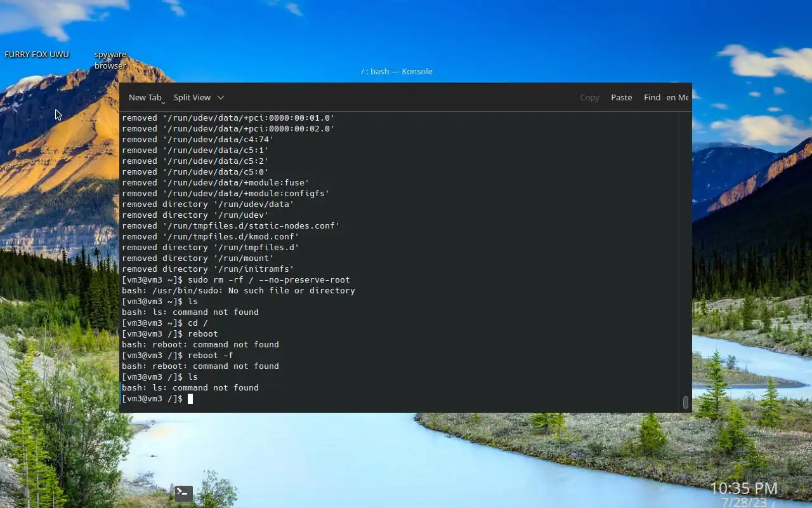Screen dimensions: 812x508
Task: Open Find in the Konsole toolbar
Action: point(652,97)
